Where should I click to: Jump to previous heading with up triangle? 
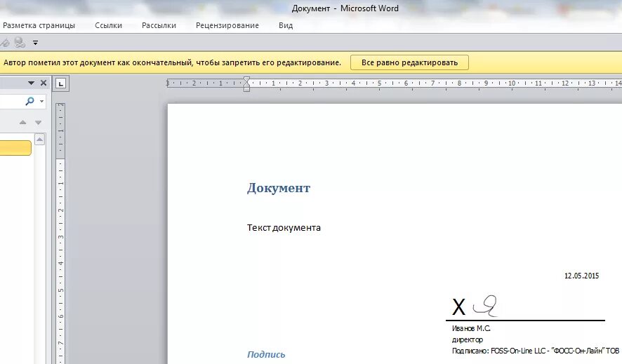coord(23,123)
